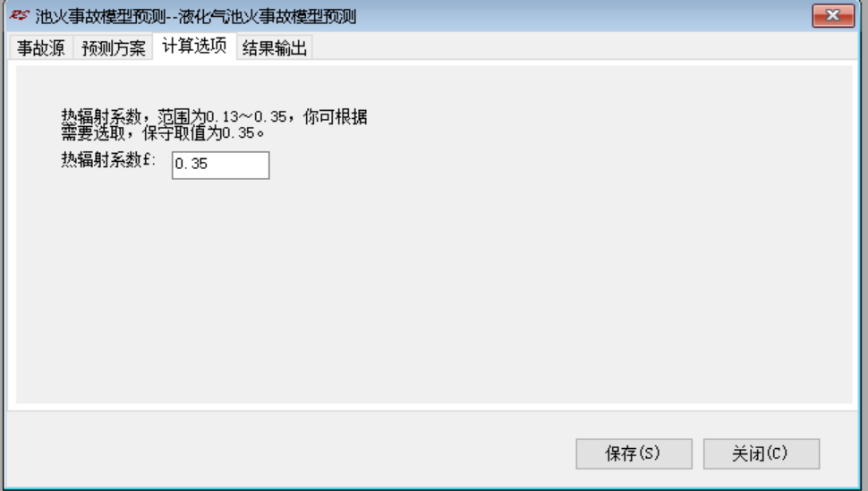Go to the 结果输出 tab
This screenshot has height=491, width=868.
[275, 47]
